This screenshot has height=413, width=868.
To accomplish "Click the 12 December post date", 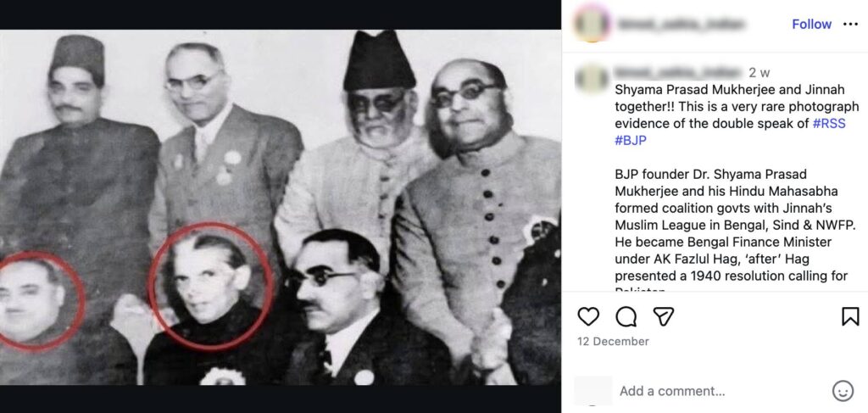I will (613, 341).
